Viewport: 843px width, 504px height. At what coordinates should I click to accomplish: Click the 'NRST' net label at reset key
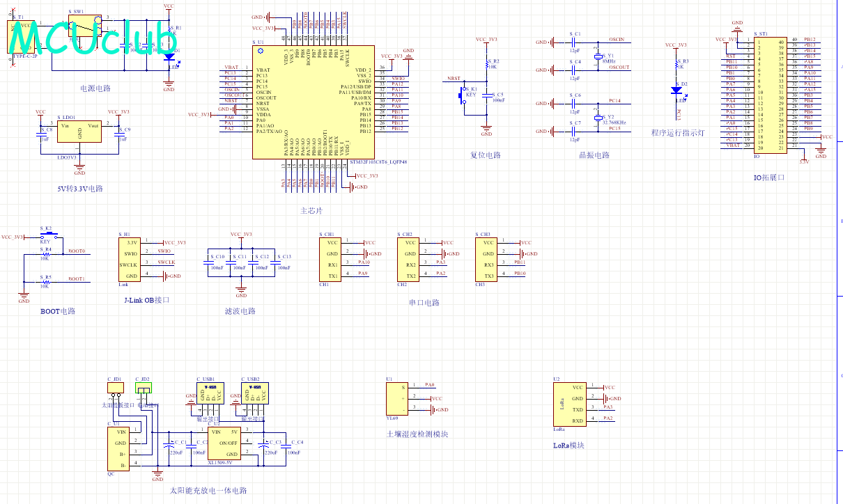coord(454,79)
